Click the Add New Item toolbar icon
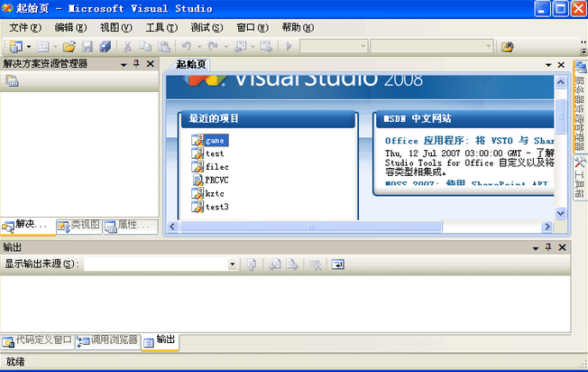Image resolution: width=588 pixels, height=372 pixels. (x=42, y=47)
